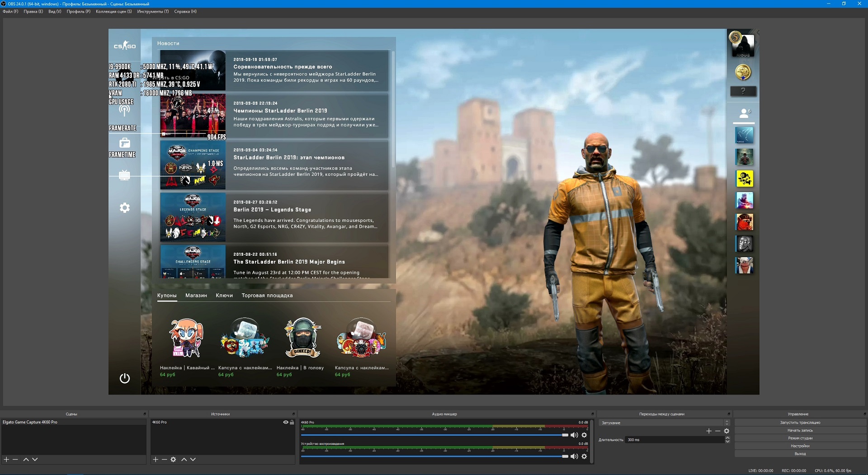Screen dimensions: 868x475
Task: Click the CS:GO watch TV icon
Action: (x=124, y=175)
